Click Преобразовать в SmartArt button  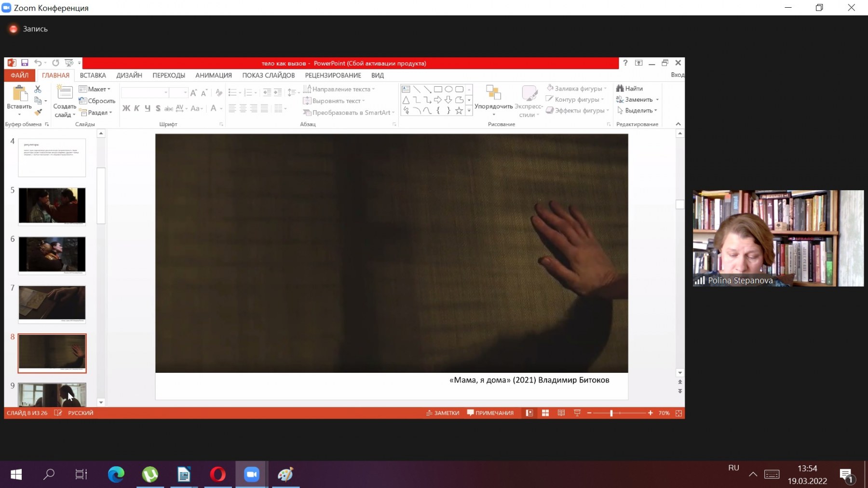coord(349,112)
